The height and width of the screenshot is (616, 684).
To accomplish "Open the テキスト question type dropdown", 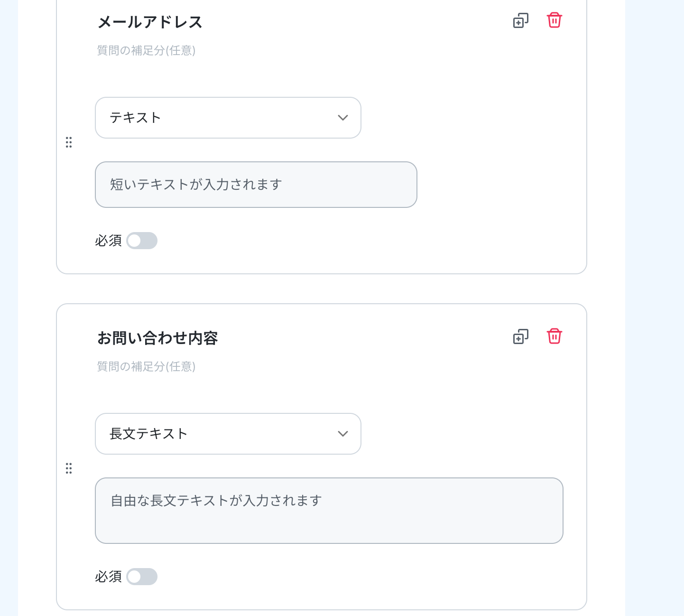I will (228, 118).
